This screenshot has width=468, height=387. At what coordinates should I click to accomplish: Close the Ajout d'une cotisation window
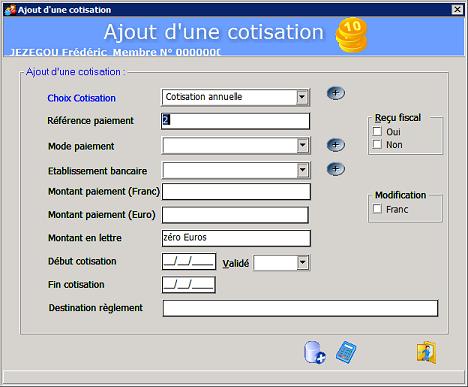coord(457,10)
